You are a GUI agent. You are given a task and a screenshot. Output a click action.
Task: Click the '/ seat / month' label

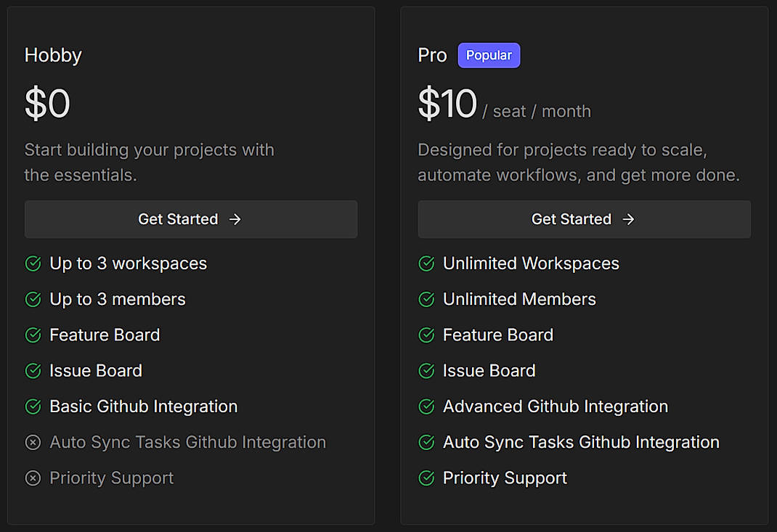tap(537, 112)
